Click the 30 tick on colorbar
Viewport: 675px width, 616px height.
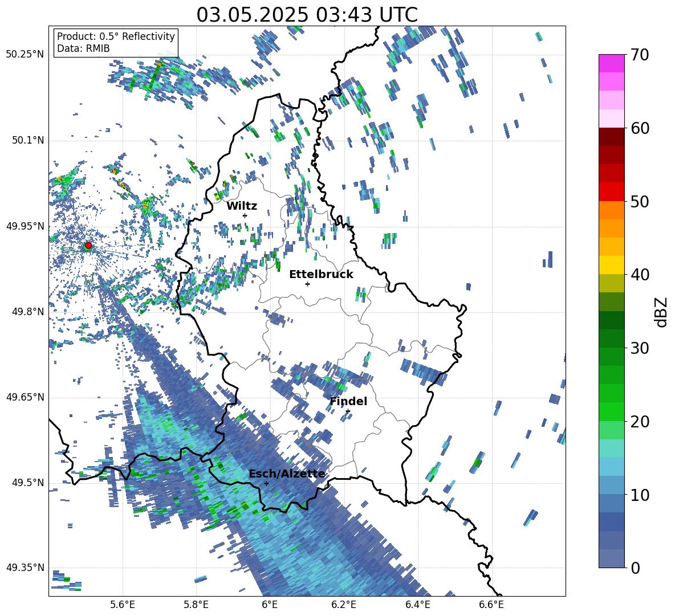coord(640,348)
